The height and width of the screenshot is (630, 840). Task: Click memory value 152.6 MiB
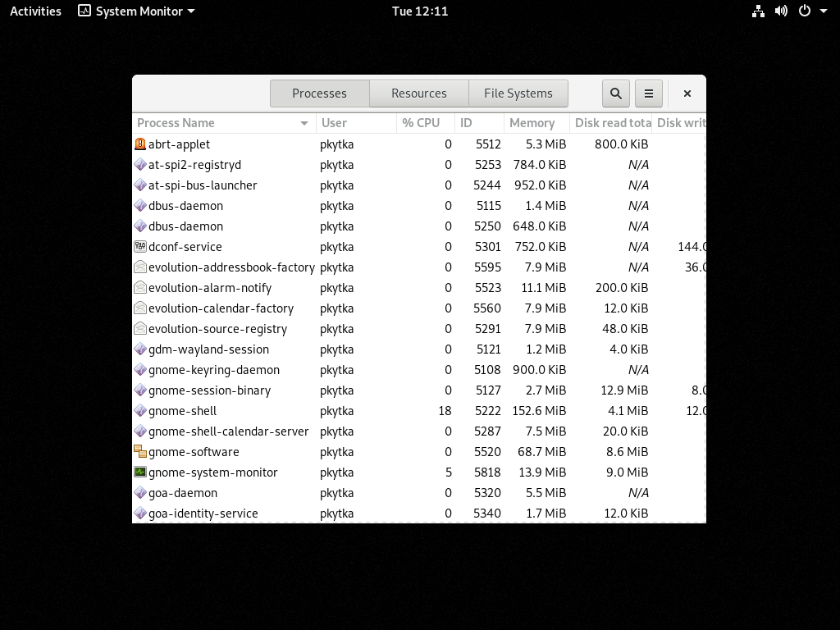pyautogui.click(x=539, y=411)
